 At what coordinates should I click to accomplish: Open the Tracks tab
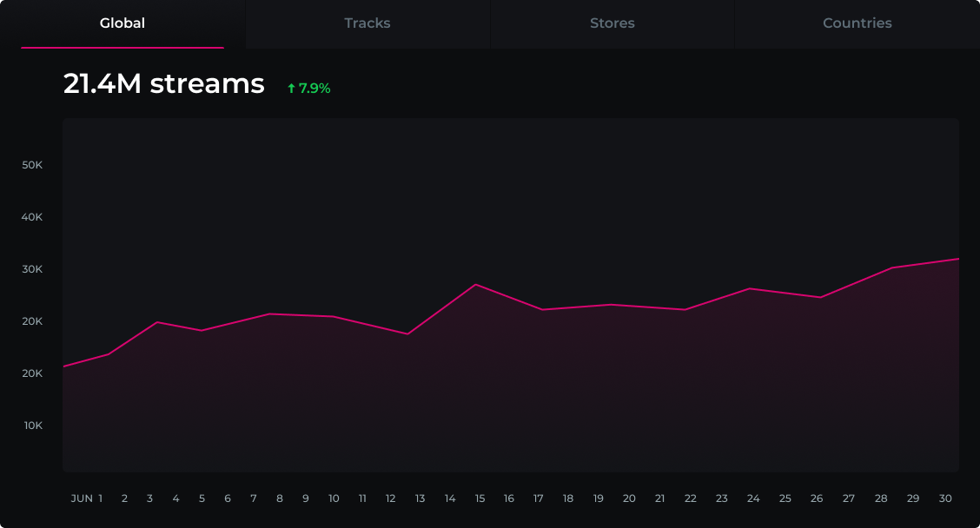tap(367, 23)
